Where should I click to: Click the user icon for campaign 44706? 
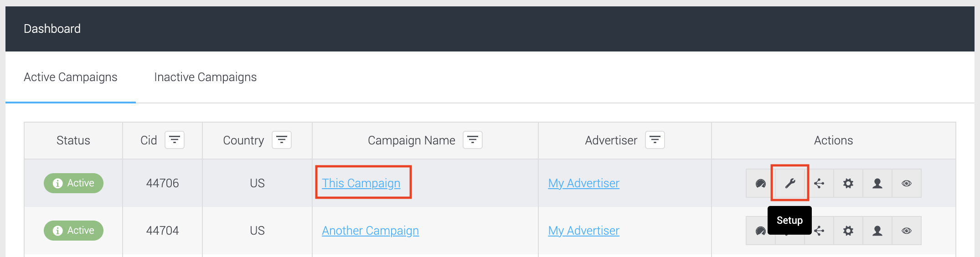(x=877, y=183)
